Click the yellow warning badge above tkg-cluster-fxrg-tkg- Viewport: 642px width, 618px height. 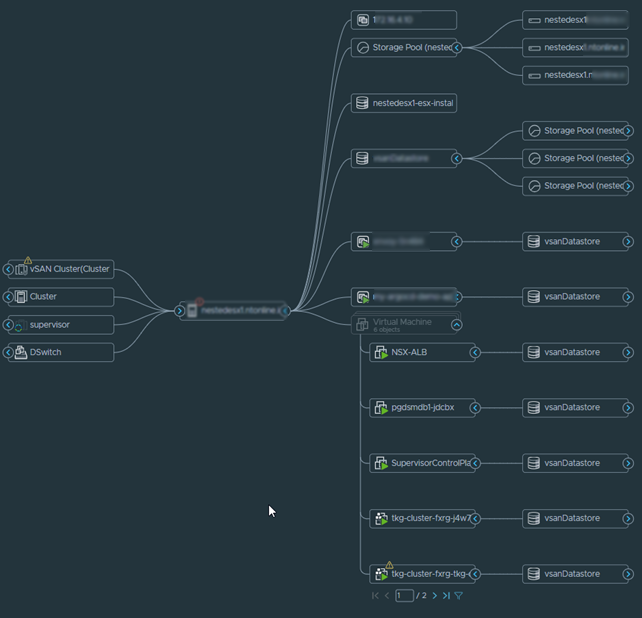coord(389,565)
